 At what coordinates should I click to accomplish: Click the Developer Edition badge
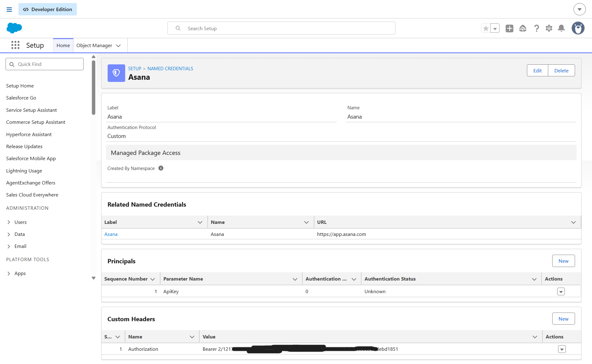(47, 9)
